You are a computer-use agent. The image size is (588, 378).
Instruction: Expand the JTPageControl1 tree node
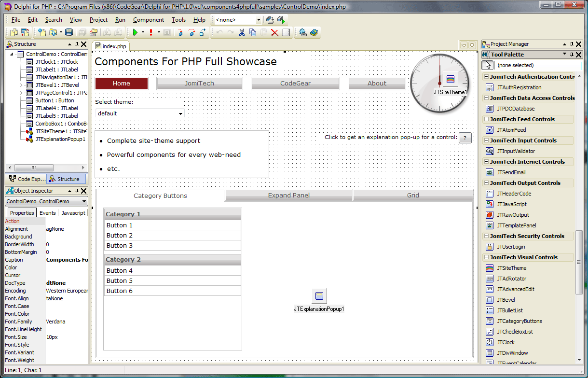tap(21, 93)
